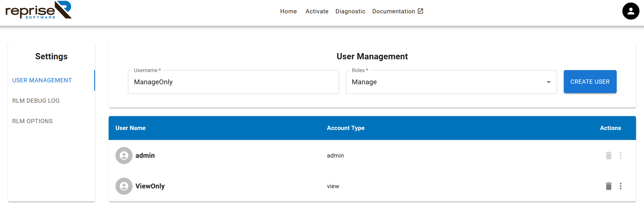
Task: Open the Roles select showing Manage
Action: (x=447, y=82)
